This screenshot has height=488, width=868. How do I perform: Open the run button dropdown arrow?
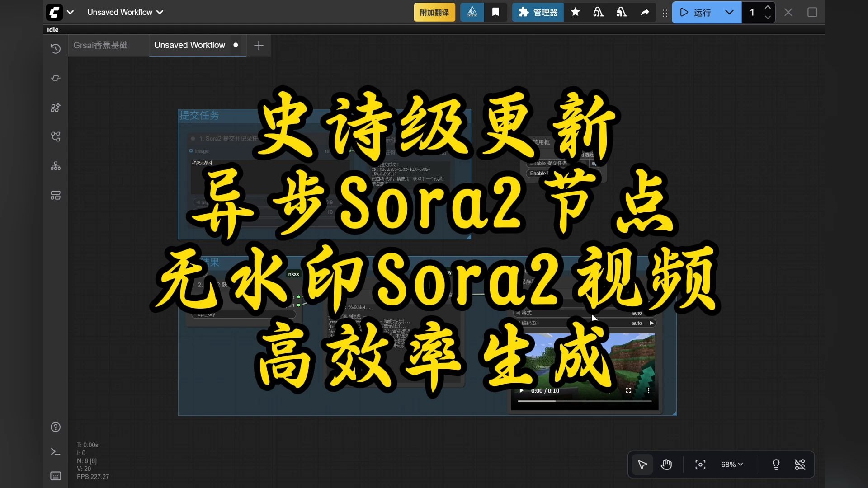click(x=729, y=12)
